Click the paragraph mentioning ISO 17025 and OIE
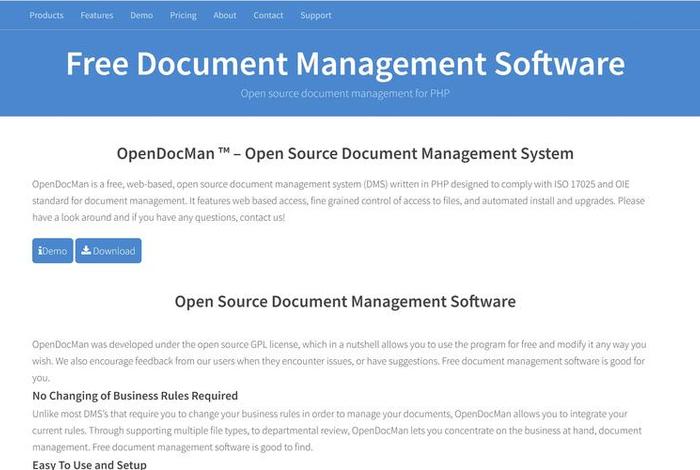 (x=338, y=201)
